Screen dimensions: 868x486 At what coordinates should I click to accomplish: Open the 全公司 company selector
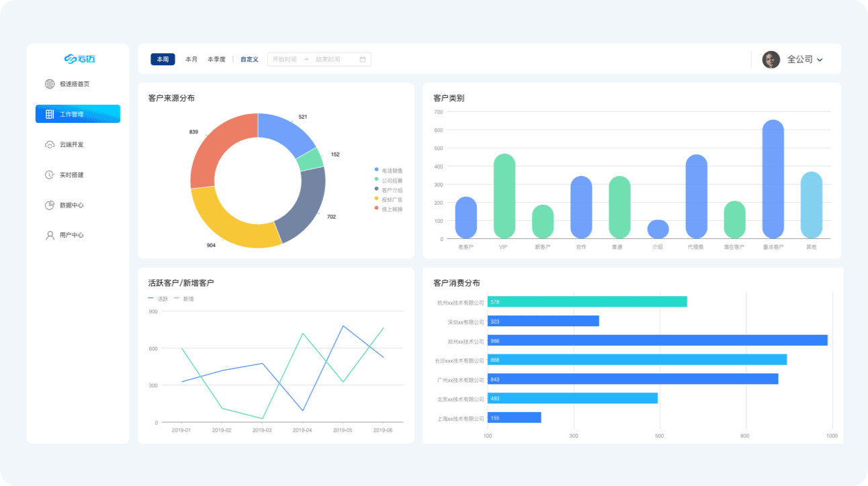point(799,60)
